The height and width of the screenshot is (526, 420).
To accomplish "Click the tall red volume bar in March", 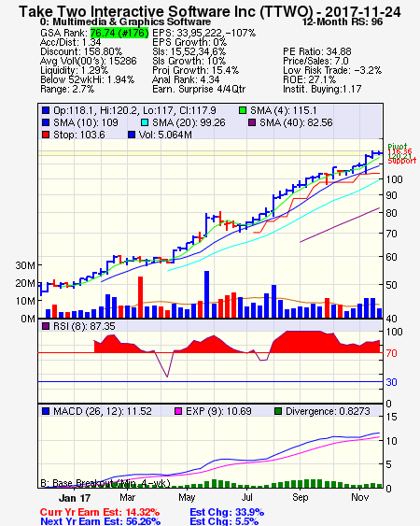I will click(x=140, y=297).
